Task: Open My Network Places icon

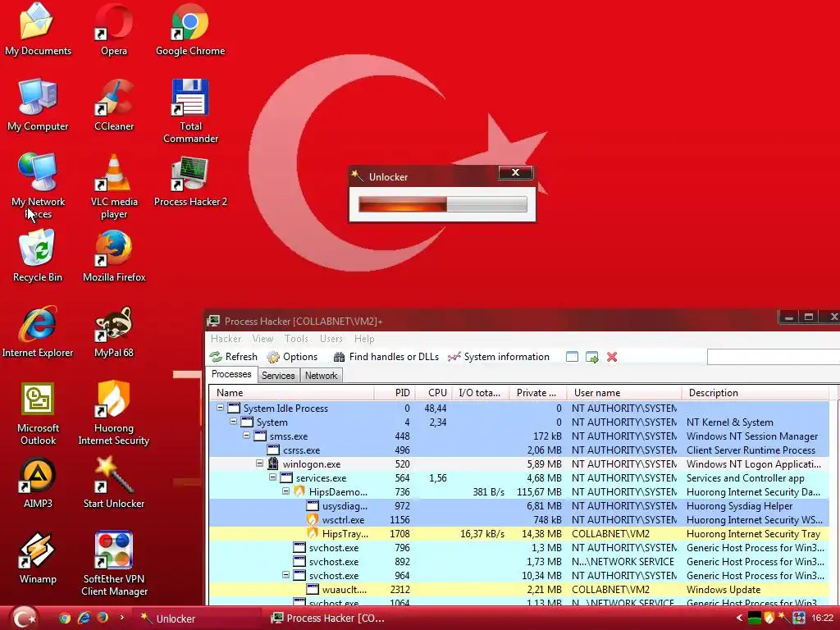Action: (x=38, y=186)
